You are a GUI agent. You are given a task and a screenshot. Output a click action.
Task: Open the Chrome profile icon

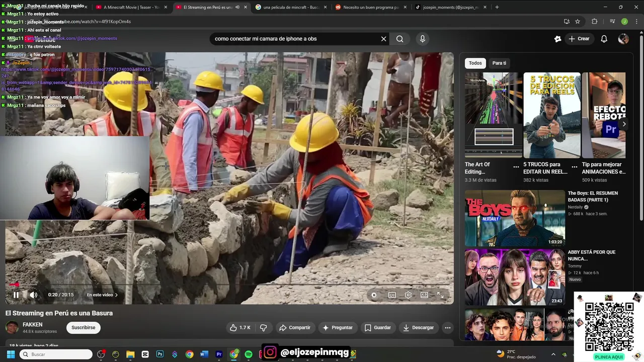624,22
